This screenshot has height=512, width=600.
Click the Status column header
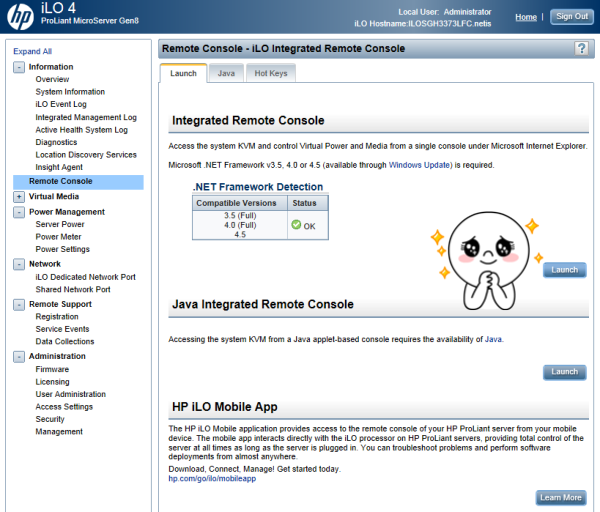[x=308, y=203]
